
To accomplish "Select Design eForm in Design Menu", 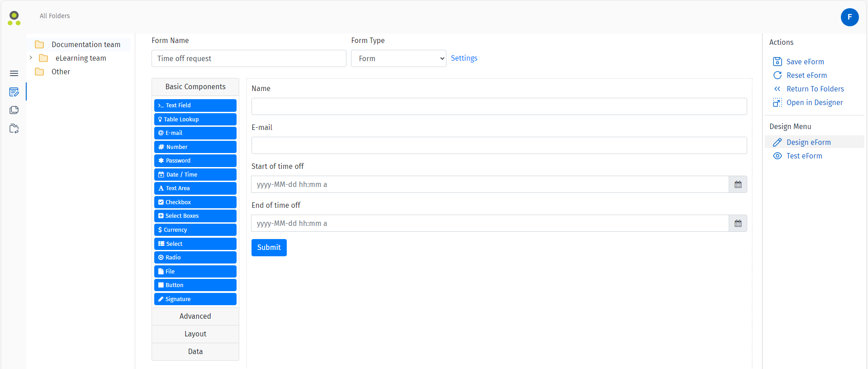I will [x=814, y=142].
